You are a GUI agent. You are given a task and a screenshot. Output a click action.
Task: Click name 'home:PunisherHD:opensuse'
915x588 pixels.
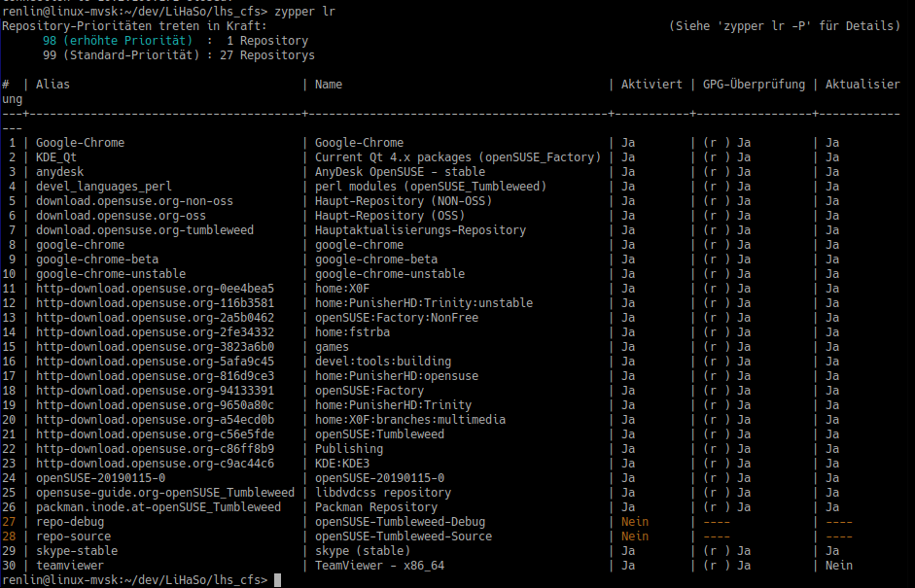pyautogui.click(x=397, y=376)
